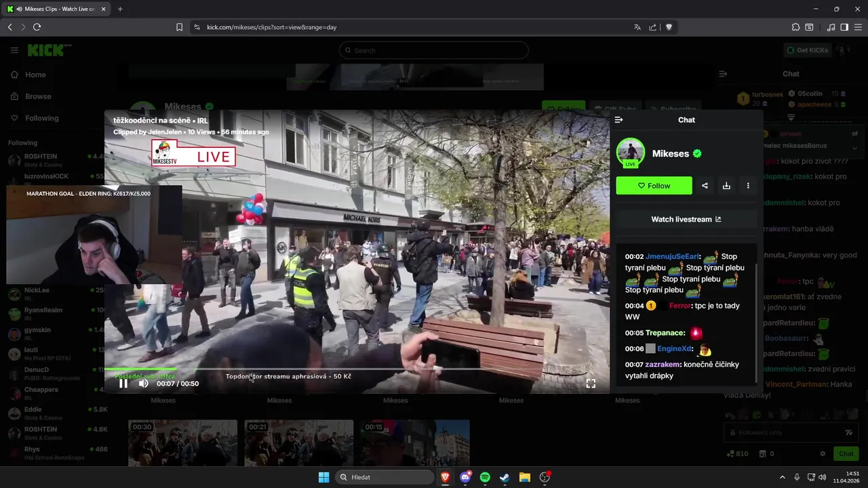This screenshot has width=868, height=488.
Task: Open the hamburger sidebar menu in Kick
Action: (x=14, y=50)
